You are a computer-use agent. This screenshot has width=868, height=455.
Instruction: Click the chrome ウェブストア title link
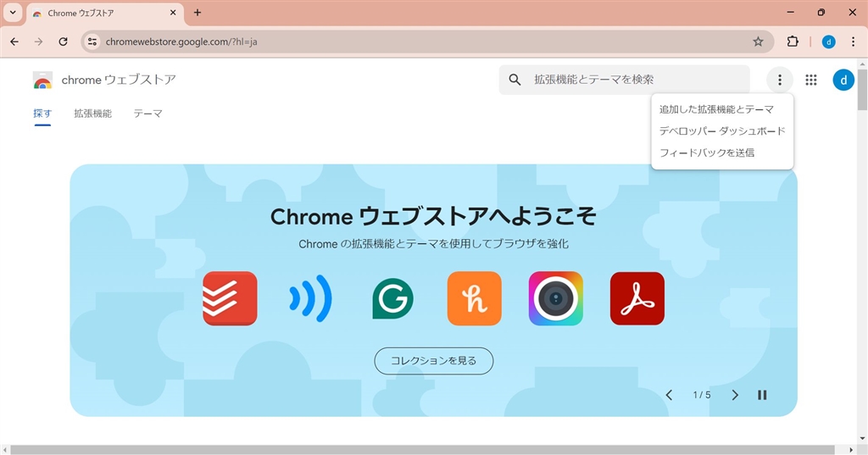[119, 80]
